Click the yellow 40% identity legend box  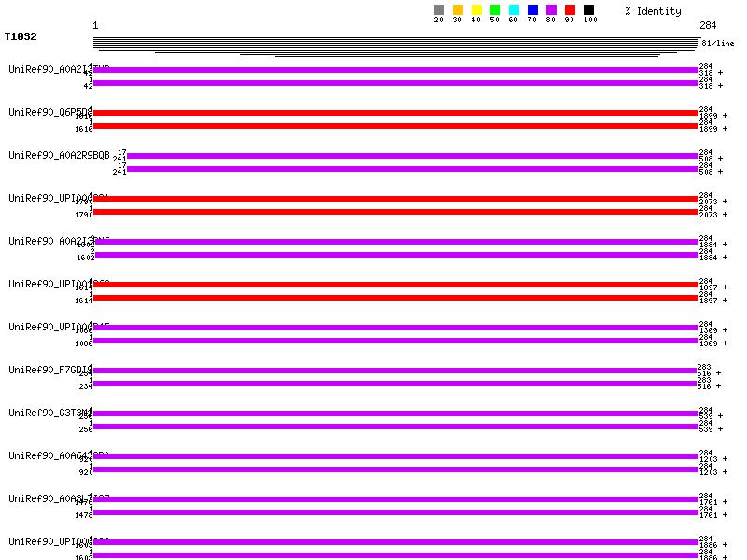pos(476,10)
